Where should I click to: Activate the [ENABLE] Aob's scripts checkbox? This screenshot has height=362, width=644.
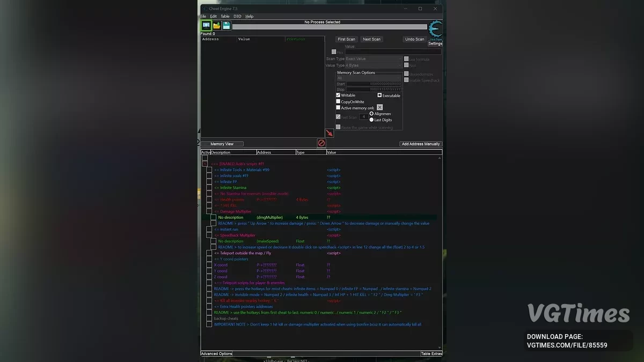(x=205, y=164)
